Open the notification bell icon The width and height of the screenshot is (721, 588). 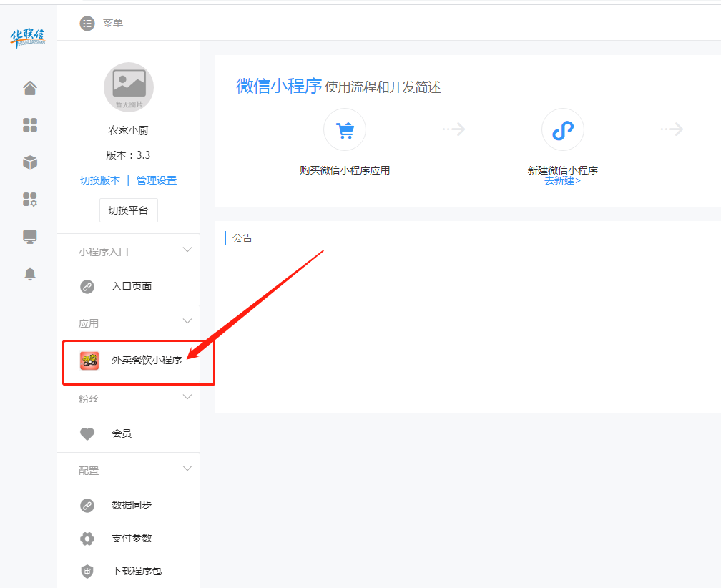pyautogui.click(x=30, y=273)
